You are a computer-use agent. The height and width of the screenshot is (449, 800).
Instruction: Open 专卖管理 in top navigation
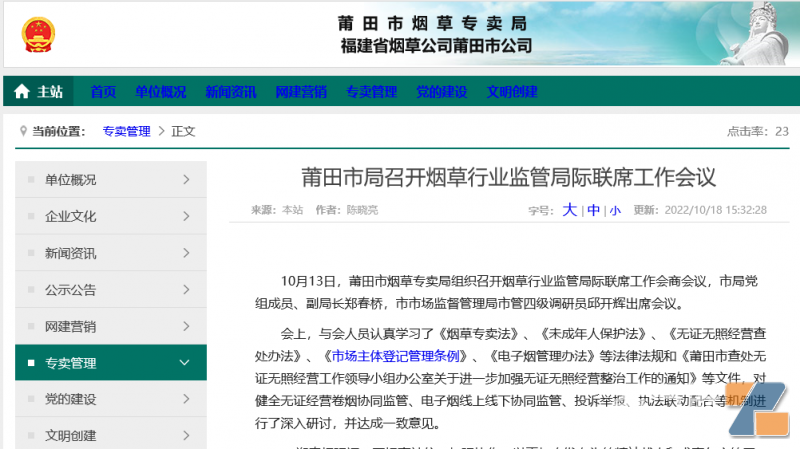(x=371, y=92)
